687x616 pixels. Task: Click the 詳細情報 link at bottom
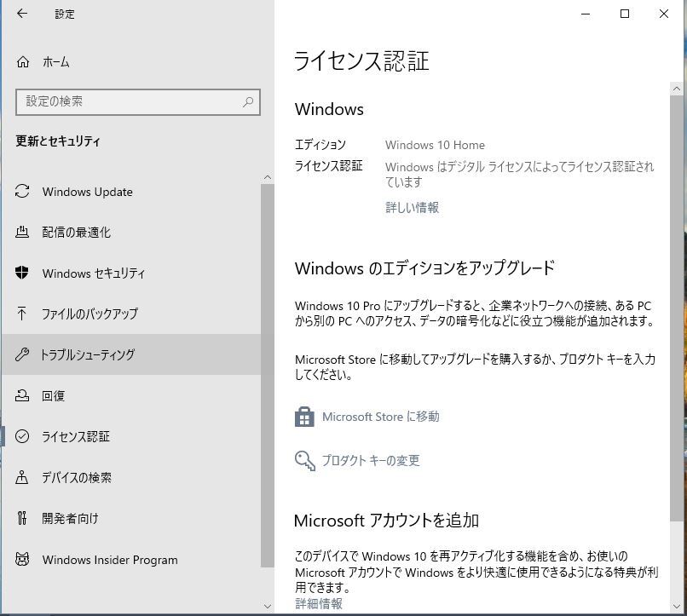coord(319,604)
